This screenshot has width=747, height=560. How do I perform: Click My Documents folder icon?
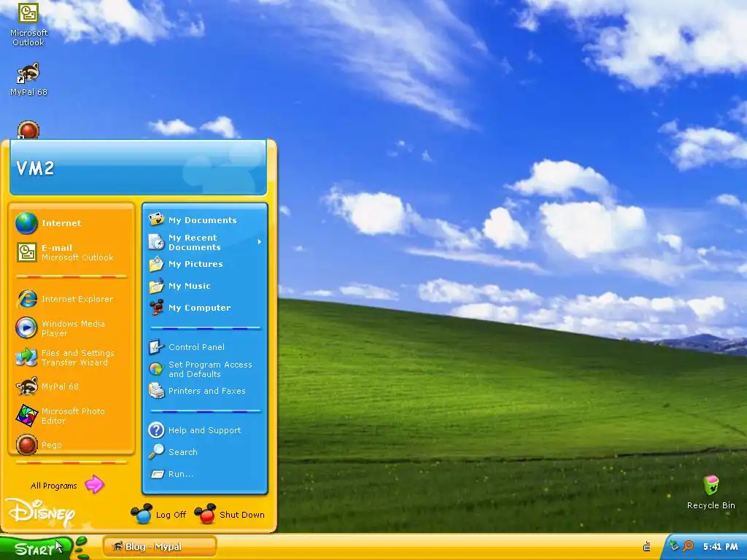pos(156,219)
